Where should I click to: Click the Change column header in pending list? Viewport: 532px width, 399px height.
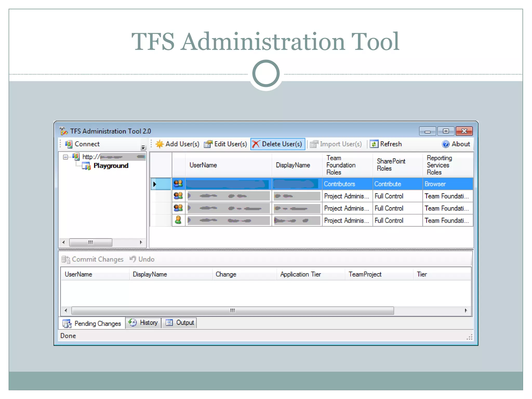tap(244, 274)
